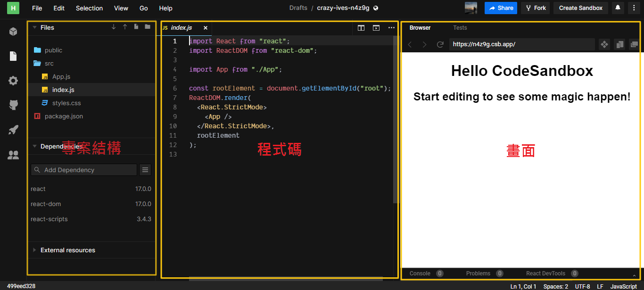Viewport: 644px width, 290px height.
Task: Click the Fork button
Action: [x=536, y=8]
